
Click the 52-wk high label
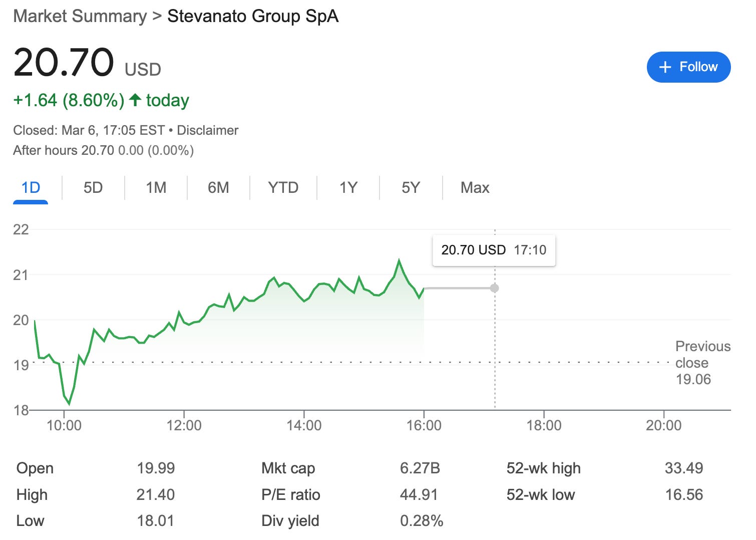543,468
